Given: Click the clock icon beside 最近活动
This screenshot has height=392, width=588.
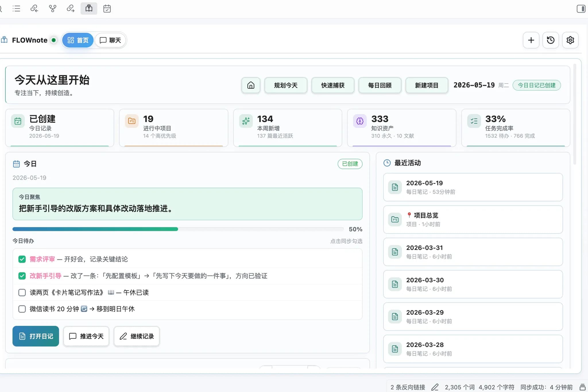Looking at the screenshot, I should 387,163.
